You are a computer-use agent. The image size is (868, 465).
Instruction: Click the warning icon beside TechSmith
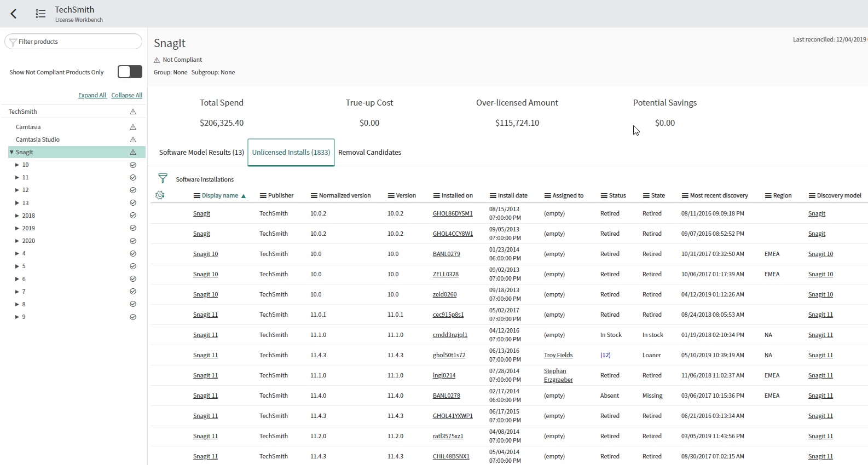(132, 112)
